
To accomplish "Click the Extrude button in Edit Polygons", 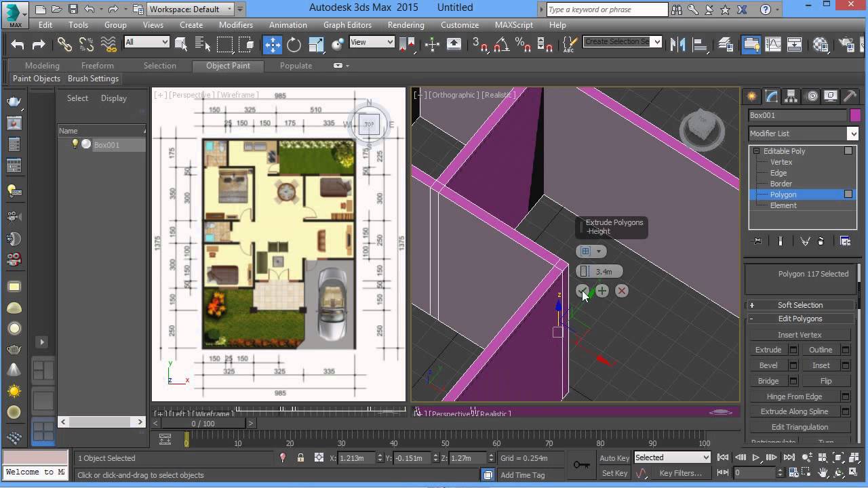I will [768, 350].
